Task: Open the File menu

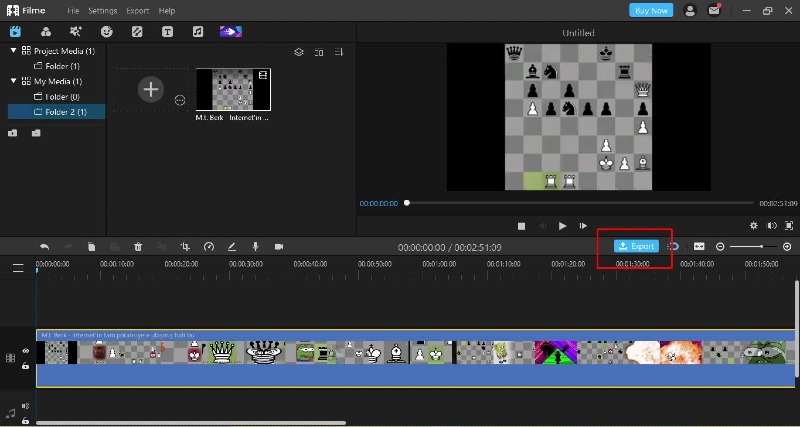Action: [73, 10]
